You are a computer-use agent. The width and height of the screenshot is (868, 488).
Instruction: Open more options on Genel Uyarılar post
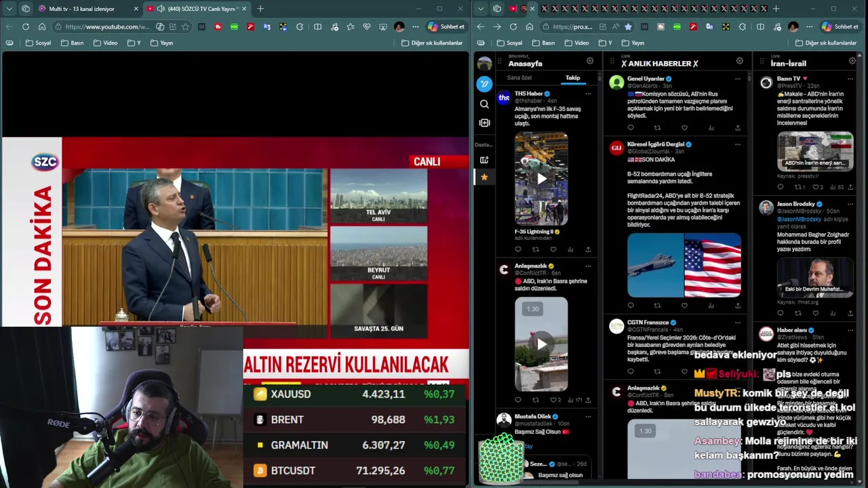(x=738, y=79)
